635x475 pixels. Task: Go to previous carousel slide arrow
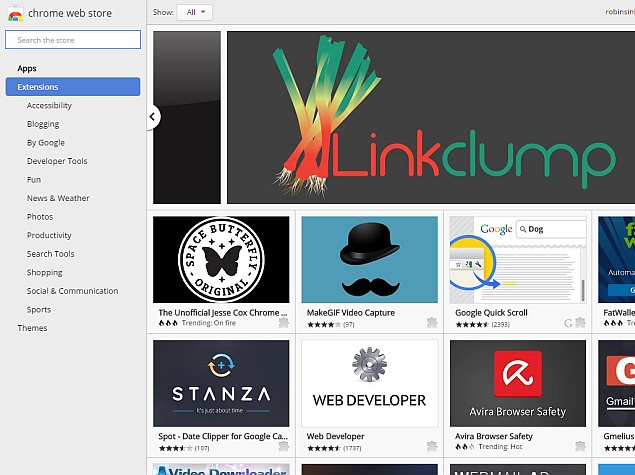153,117
